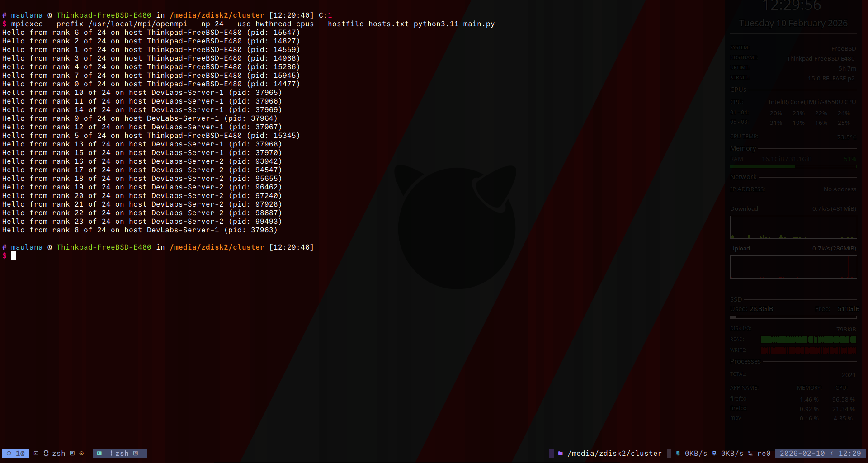Click the Download network graph
The height and width of the screenshot is (463, 868).
[x=793, y=227]
